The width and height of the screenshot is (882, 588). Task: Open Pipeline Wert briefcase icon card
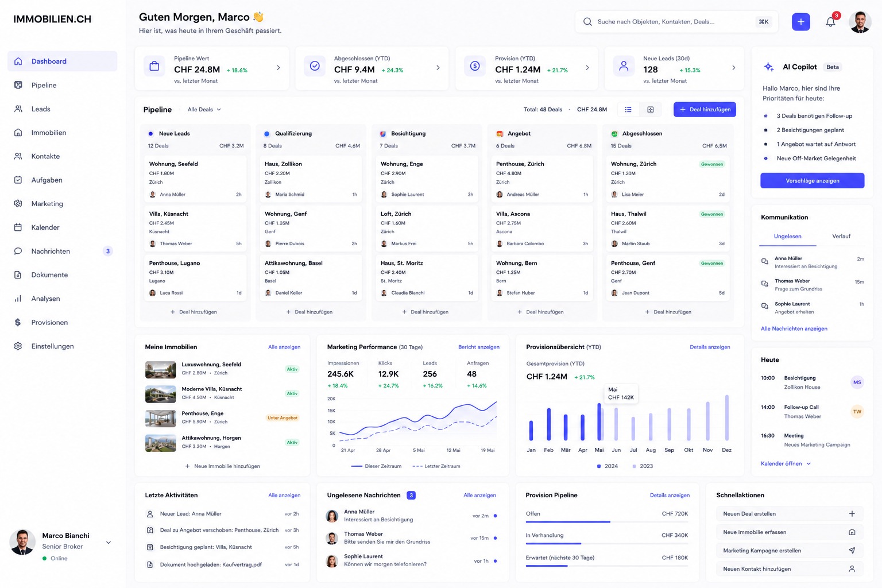154,66
